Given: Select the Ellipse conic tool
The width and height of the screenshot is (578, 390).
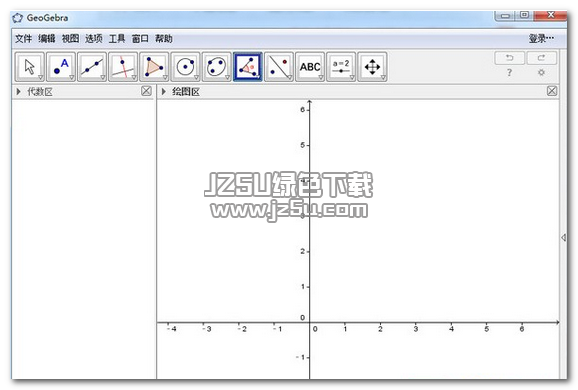Looking at the screenshot, I should 216,67.
